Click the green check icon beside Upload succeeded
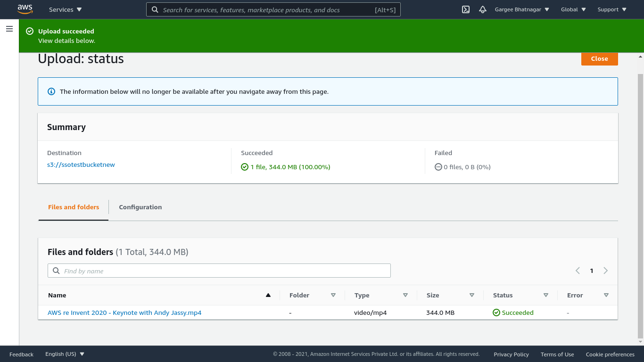644x362 pixels. pyautogui.click(x=30, y=31)
